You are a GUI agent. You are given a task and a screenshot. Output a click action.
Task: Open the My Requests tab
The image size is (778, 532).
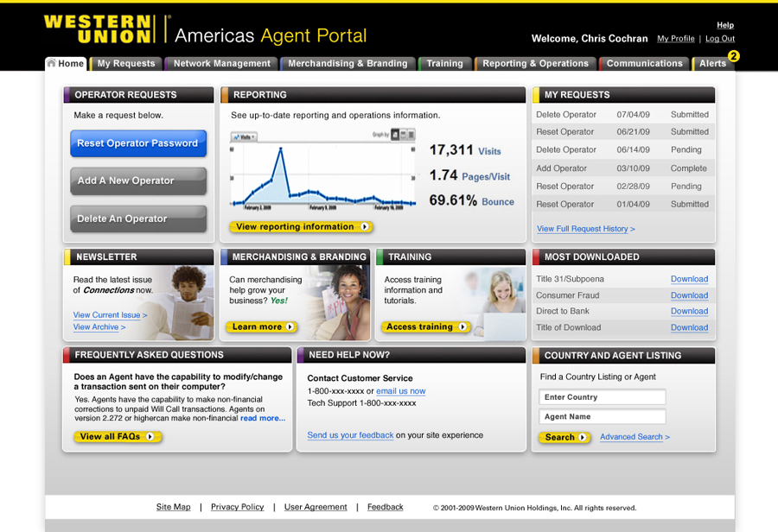[126, 63]
